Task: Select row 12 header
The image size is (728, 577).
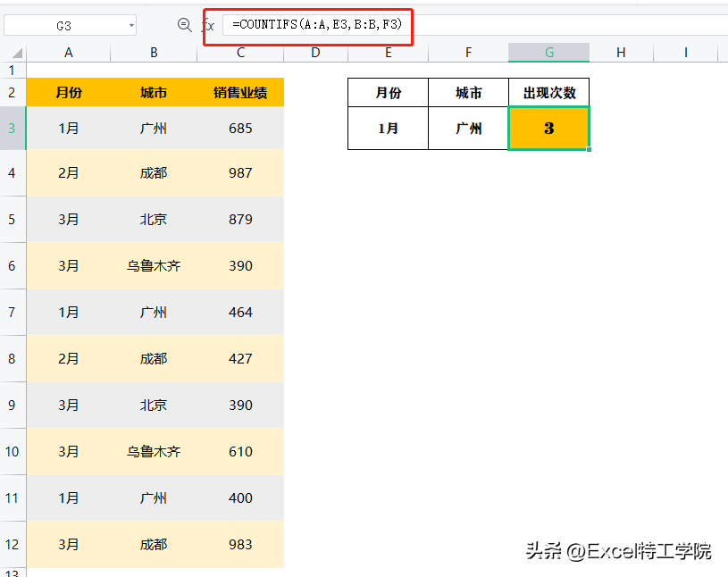Action: pyautogui.click(x=13, y=544)
